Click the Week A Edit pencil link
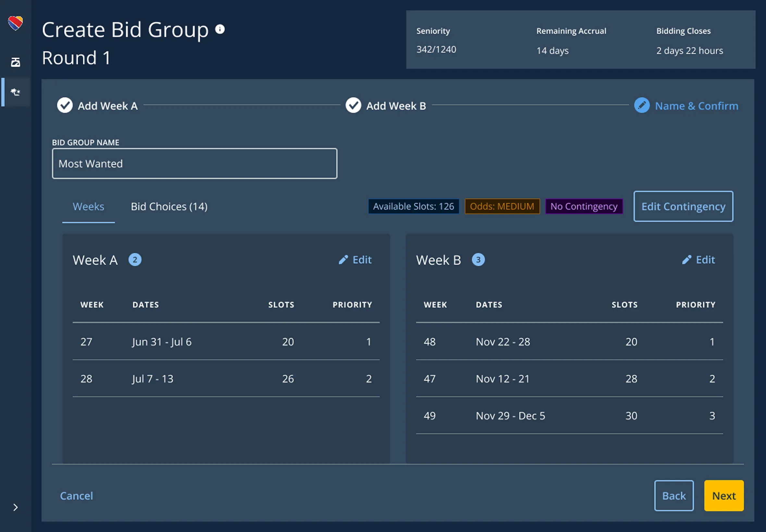The image size is (766, 532). click(x=355, y=260)
